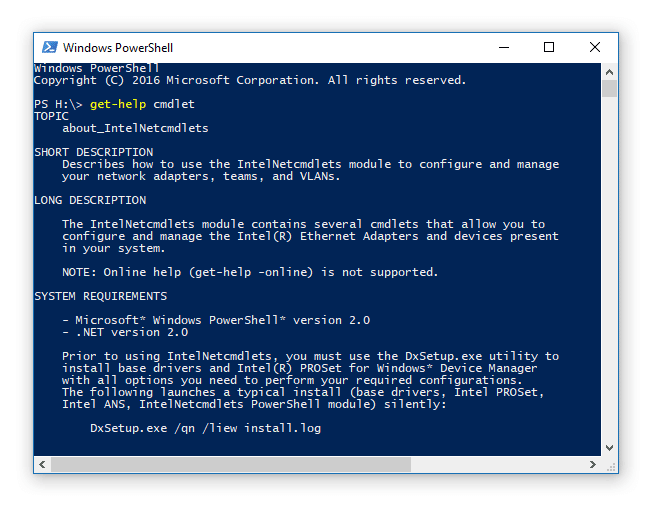655x521 pixels.
Task: Click the "SHORT DESCRIPTION" heading
Action: pos(94,152)
